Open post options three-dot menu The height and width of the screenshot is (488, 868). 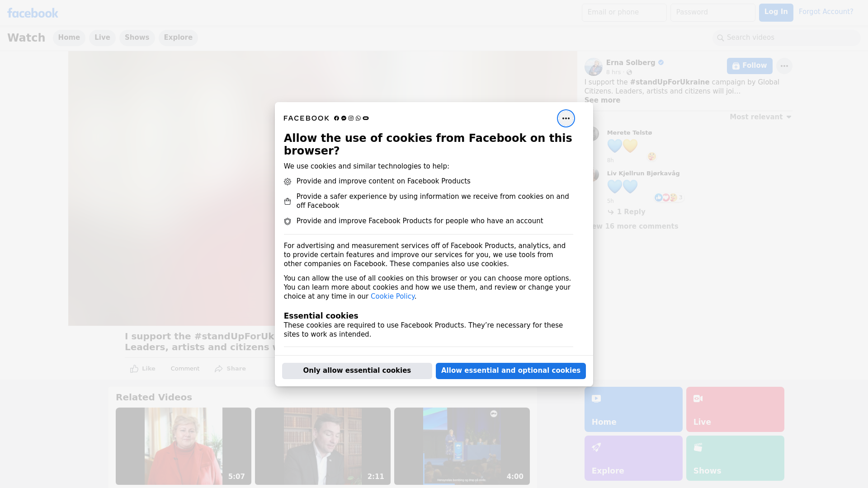pos(784,66)
